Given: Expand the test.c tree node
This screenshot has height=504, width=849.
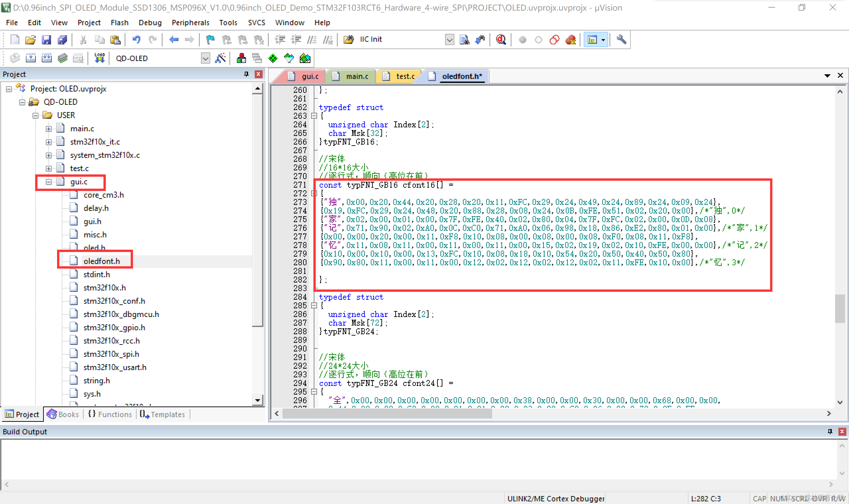Looking at the screenshot, I should coord(48,168).
